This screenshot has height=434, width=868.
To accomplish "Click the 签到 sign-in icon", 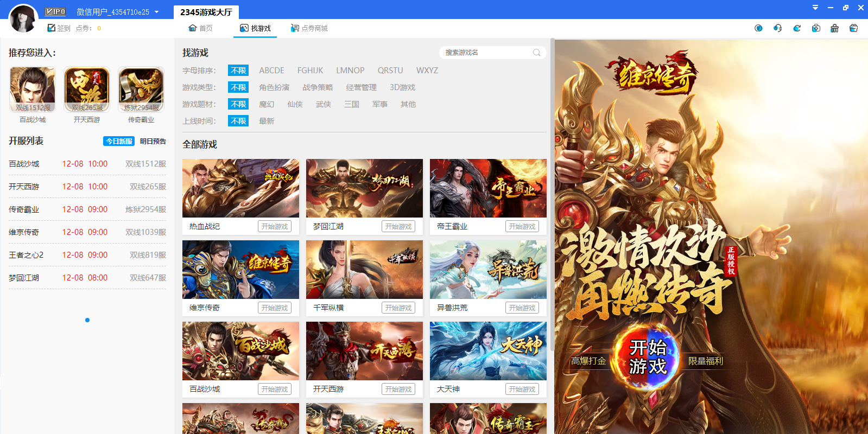I will (52, 28).
